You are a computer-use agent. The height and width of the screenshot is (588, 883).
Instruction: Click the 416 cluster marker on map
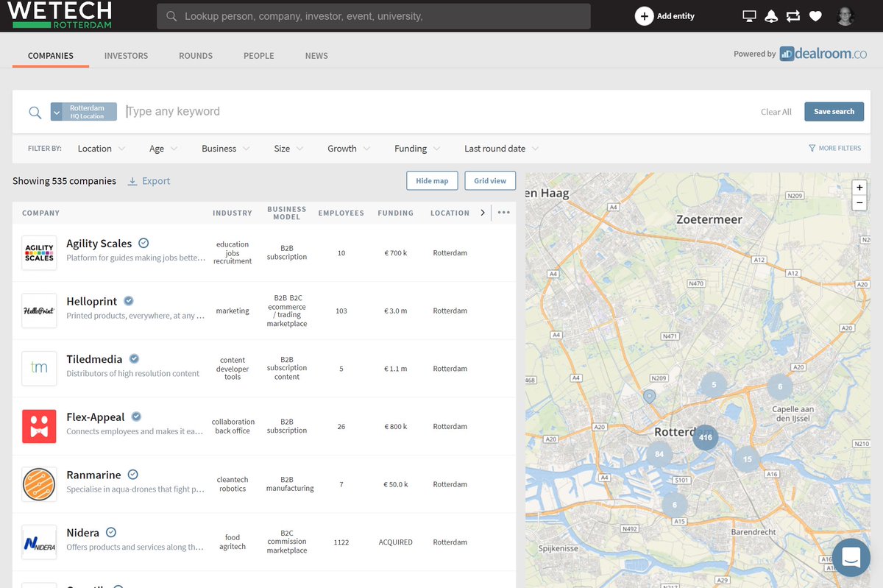click(x=705, y=437)
